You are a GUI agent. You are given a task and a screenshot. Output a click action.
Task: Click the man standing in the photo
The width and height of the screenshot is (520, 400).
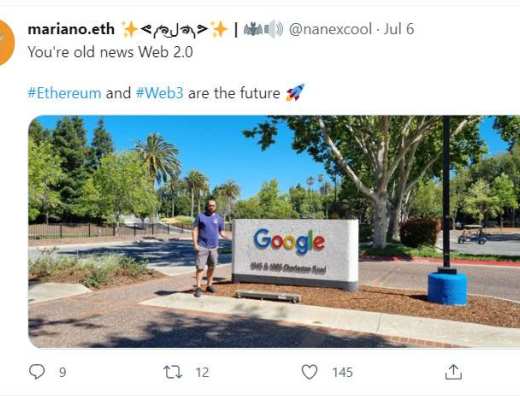pos(207,248)
